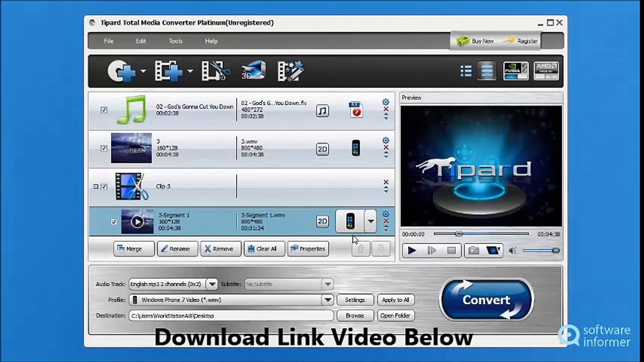Open gear settings for God's Gonna row

coord(386,102)
